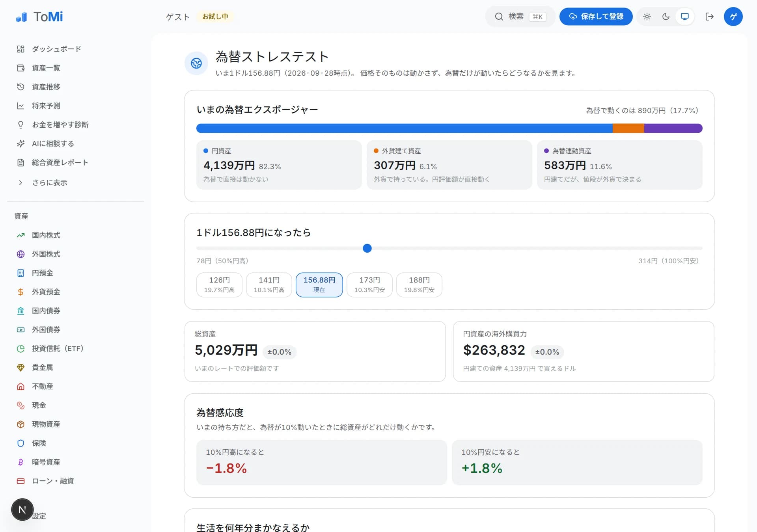Viewport: 757px width, 532px height.
Task: Select the 156.88円 現在 preset
Action: click(319, 285)
